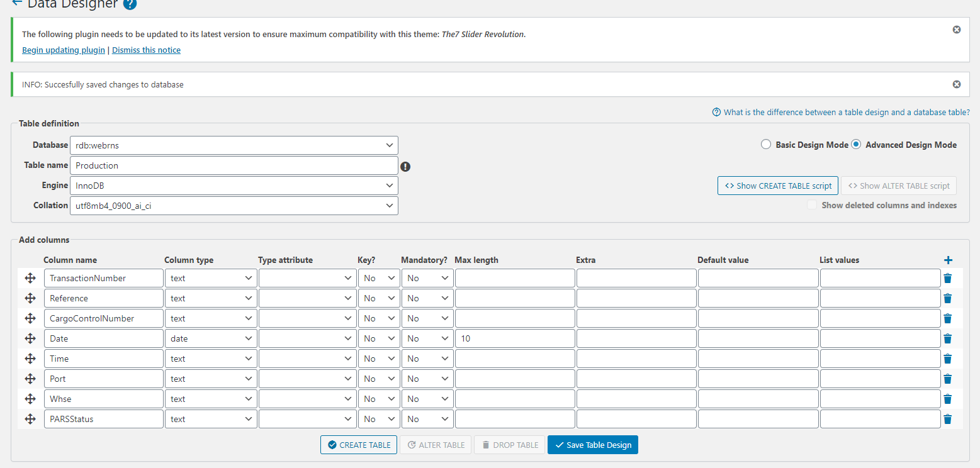Open column type dropdown for PARSStatus
The height and width of the screenshot is (468, 980).
[x=211, y=419]
